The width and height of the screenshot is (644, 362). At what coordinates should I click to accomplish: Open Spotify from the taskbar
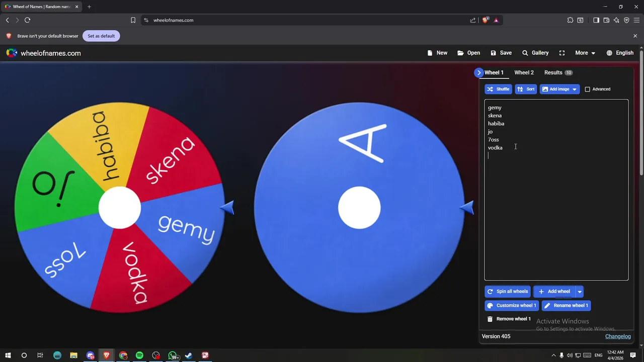pyautogui.click(x=139, y=355)
